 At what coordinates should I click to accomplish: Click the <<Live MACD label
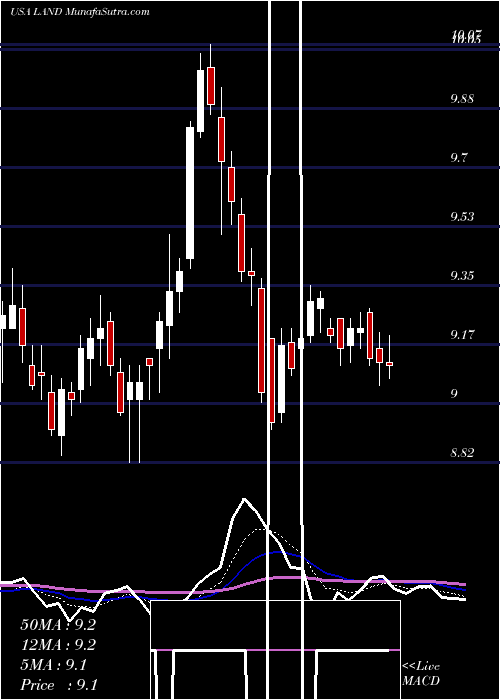tap(421, 673)
